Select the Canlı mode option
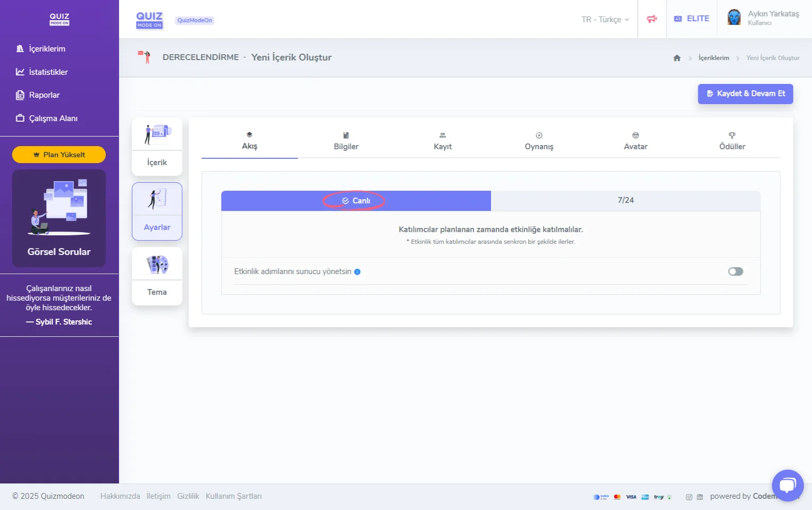The height and width of the screenshot is (510, 812). click(x=356, y=201)
